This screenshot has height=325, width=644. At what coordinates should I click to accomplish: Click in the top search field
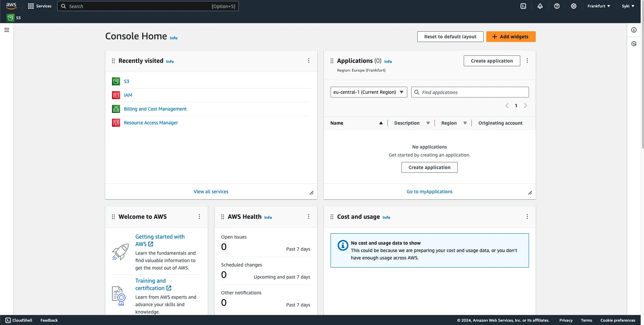pos(148,6)
